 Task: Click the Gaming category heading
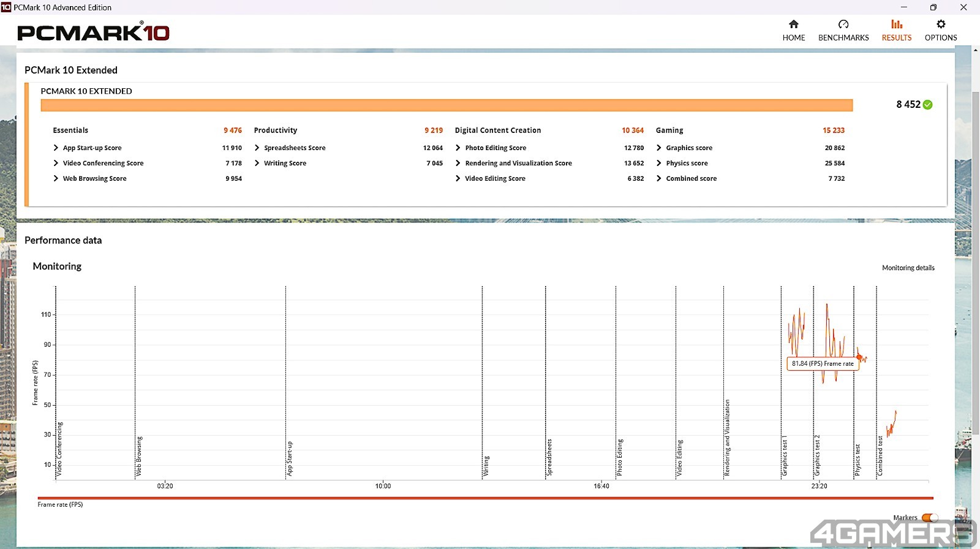point(669,131)
